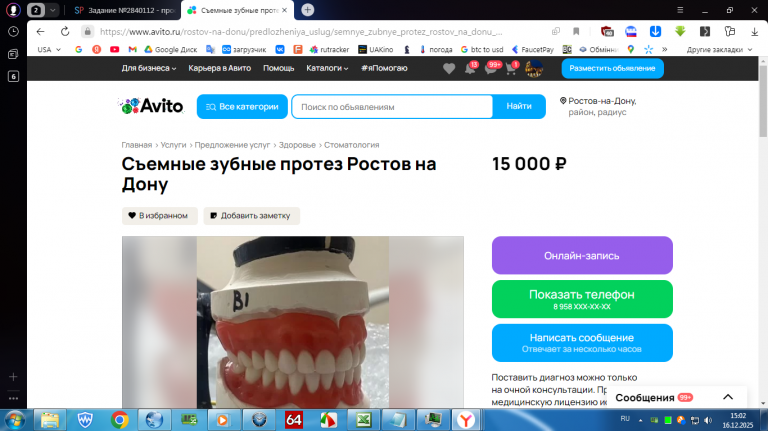
Task: Open browser history clock icon in sidebar
Action: [x=13, y=31]
